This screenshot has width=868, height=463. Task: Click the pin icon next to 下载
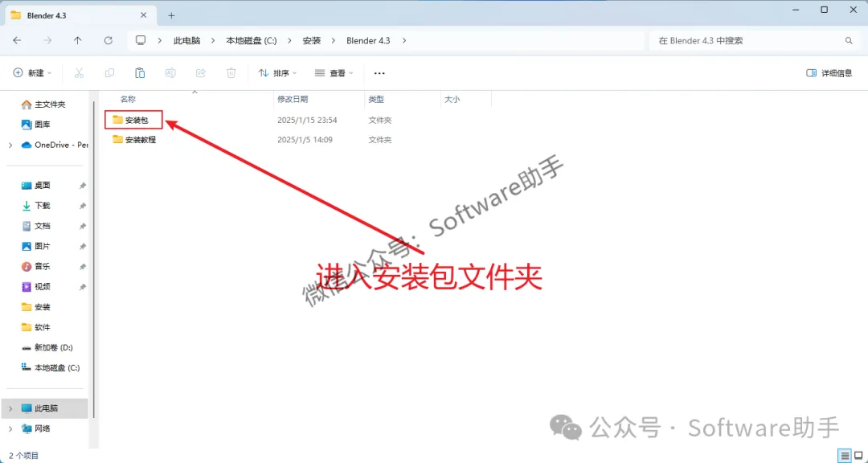(83, 206)
